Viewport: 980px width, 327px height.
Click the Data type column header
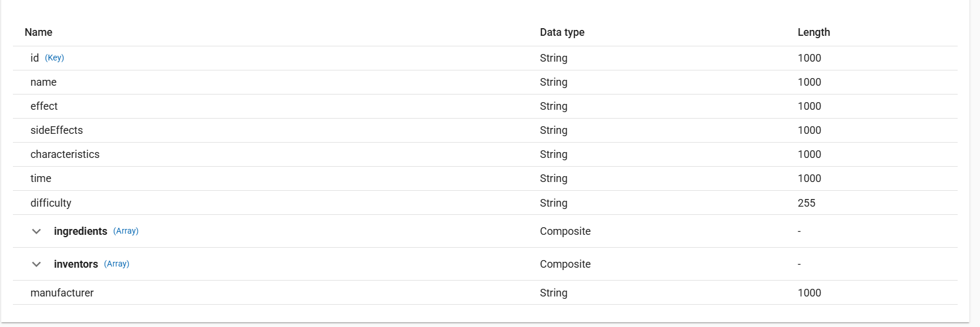[562, 32]
